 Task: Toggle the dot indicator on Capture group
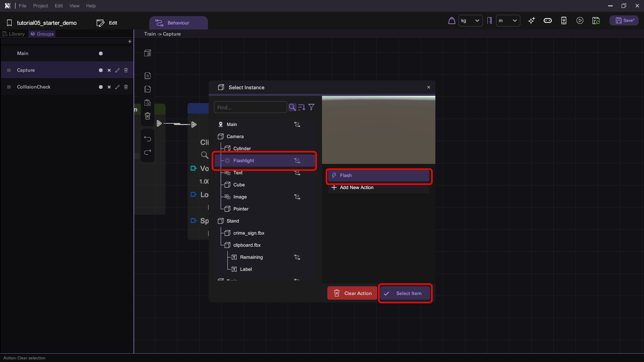tap(101, 70)
